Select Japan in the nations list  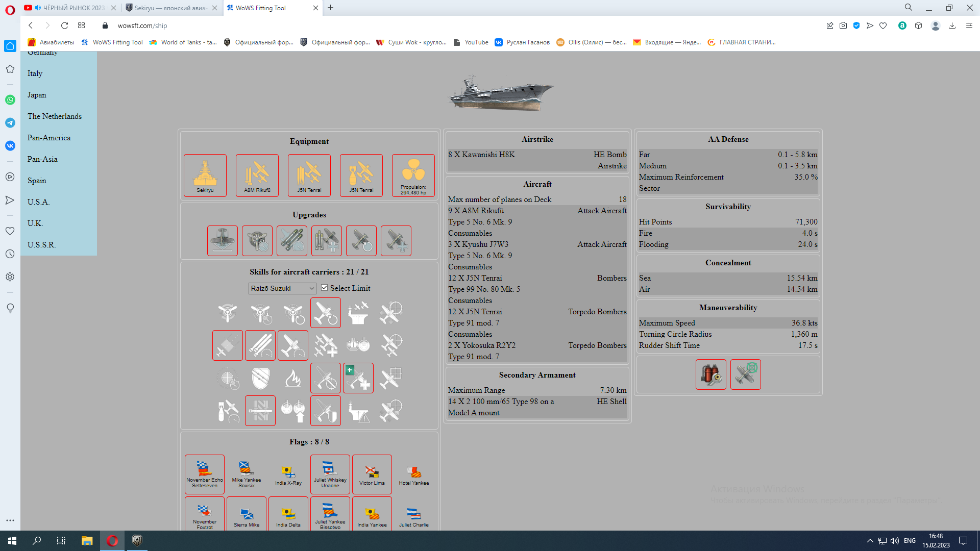[37, 95]
